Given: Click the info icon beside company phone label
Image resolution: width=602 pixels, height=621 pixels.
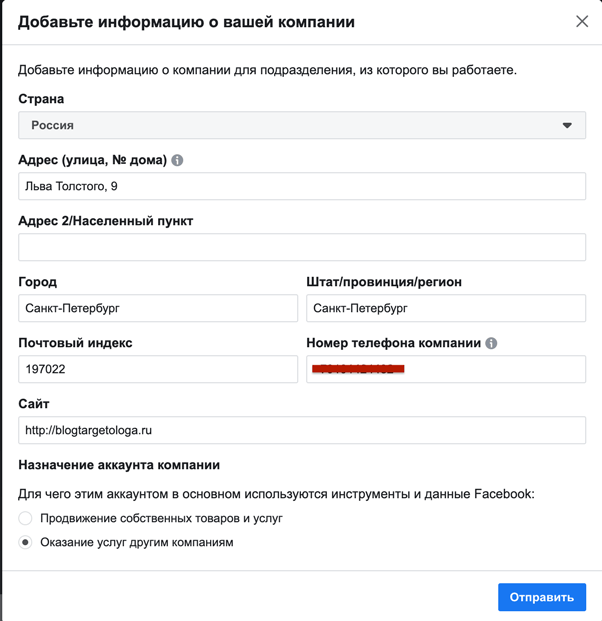Looking at the screenshot, I should 491,343.
